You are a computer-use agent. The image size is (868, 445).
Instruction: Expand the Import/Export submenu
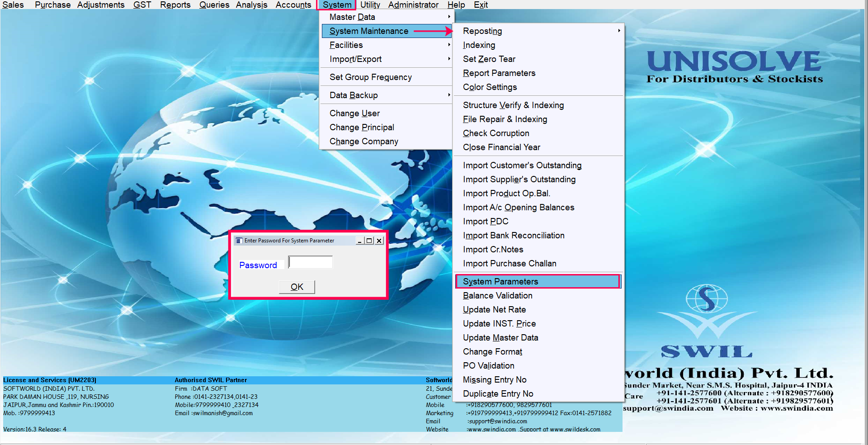pyautogui.click(x=387, y=59)
